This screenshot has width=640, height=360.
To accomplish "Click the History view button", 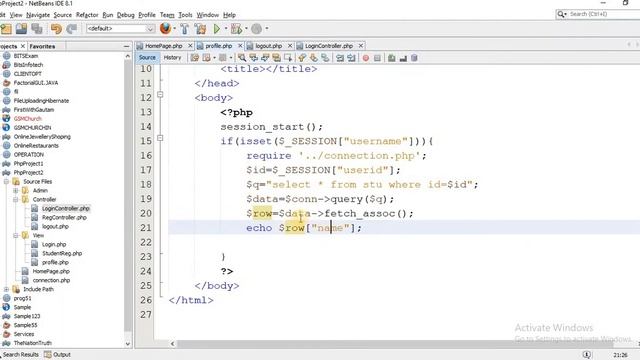I will click(172, 58).
